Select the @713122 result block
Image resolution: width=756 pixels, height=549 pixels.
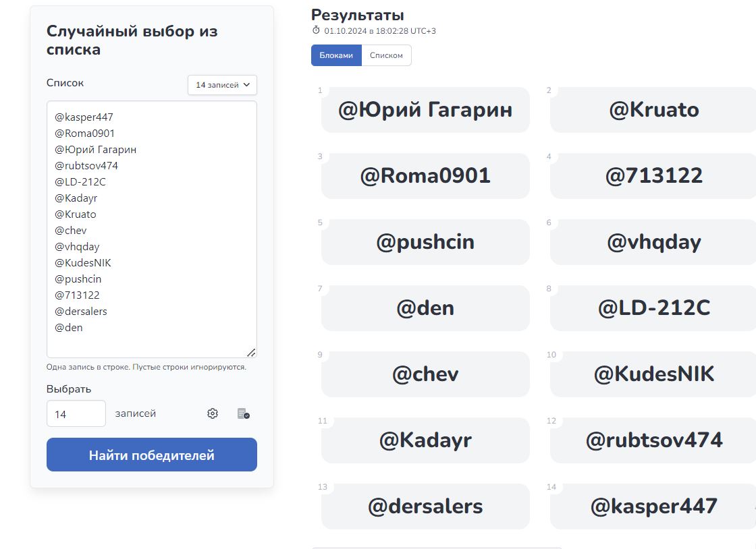click(653, 176)
